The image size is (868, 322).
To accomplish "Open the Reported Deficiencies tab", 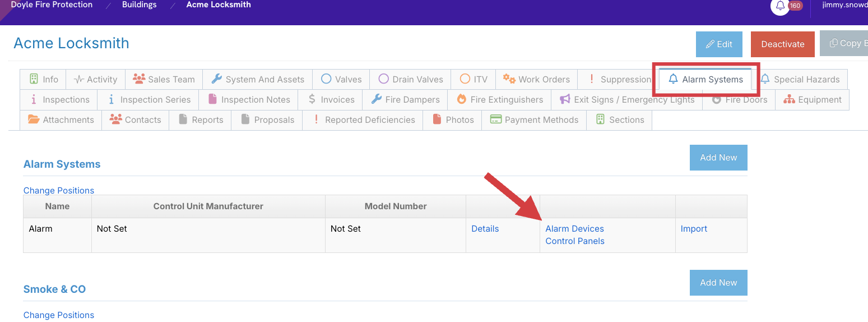I will (363, 119).
